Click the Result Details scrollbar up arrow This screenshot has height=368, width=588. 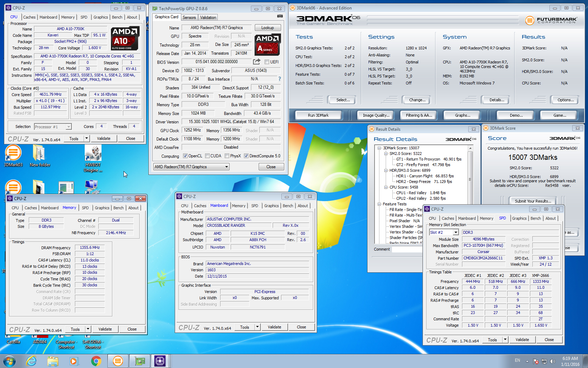click(470, 148)
